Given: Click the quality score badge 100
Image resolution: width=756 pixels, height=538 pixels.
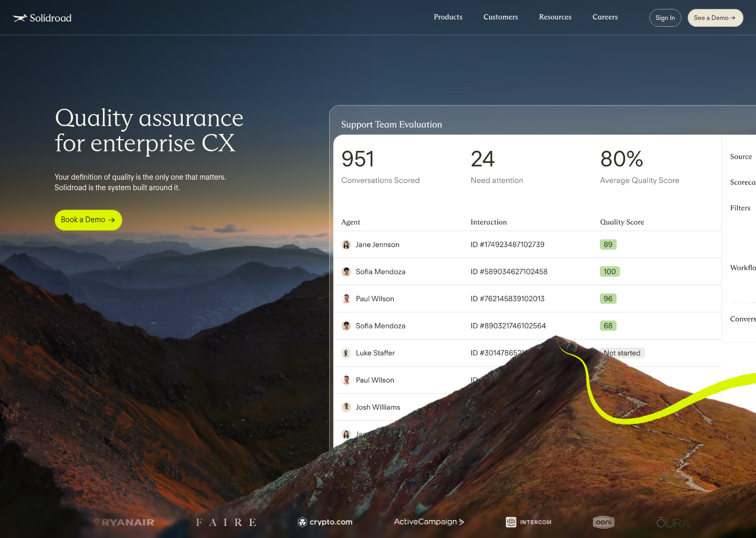Looking at the screenshot, I should click(610, 272).
